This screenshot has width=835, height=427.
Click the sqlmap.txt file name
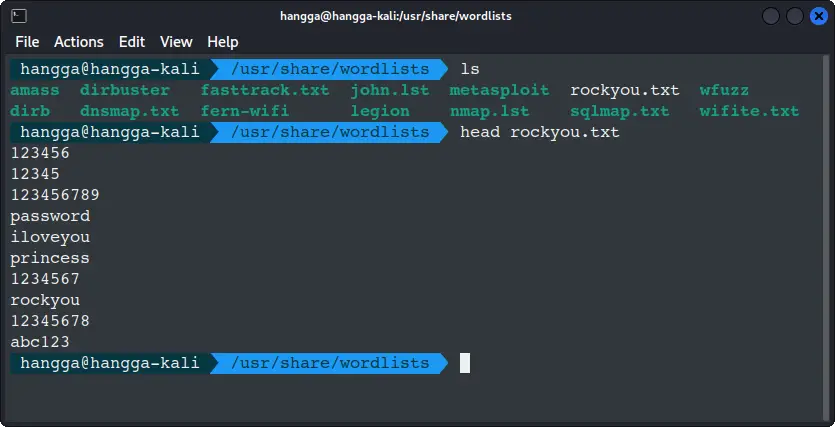(x=620, y=111)
